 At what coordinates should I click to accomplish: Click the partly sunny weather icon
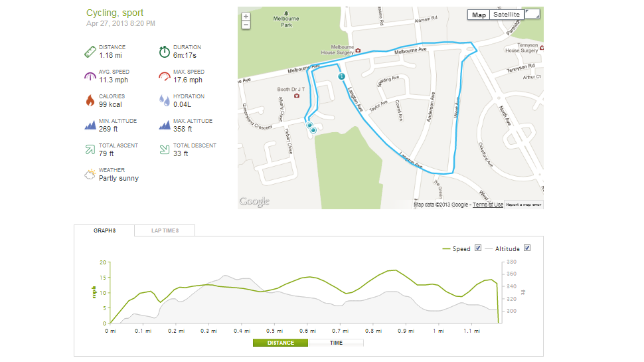(x=90, y=174)
